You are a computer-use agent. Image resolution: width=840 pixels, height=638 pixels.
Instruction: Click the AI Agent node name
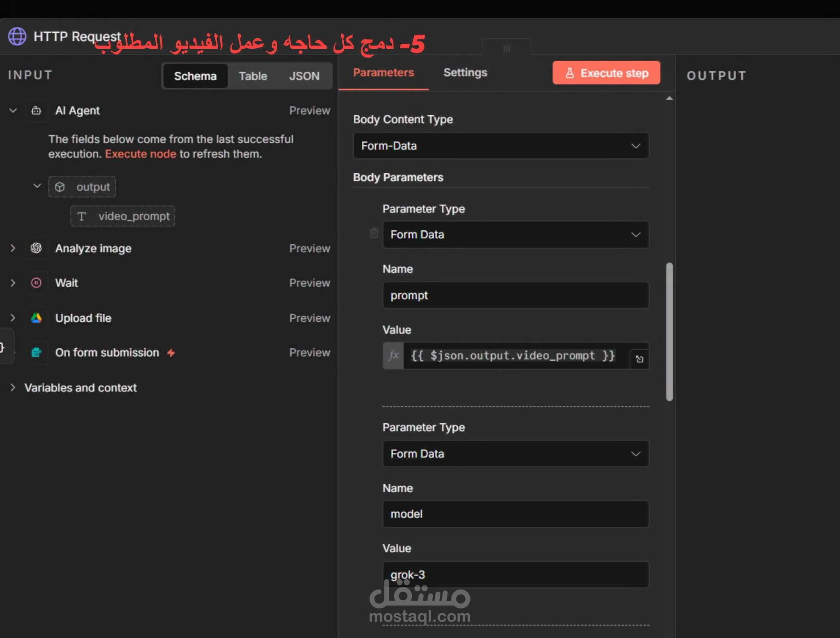click(x=77, y=110)
